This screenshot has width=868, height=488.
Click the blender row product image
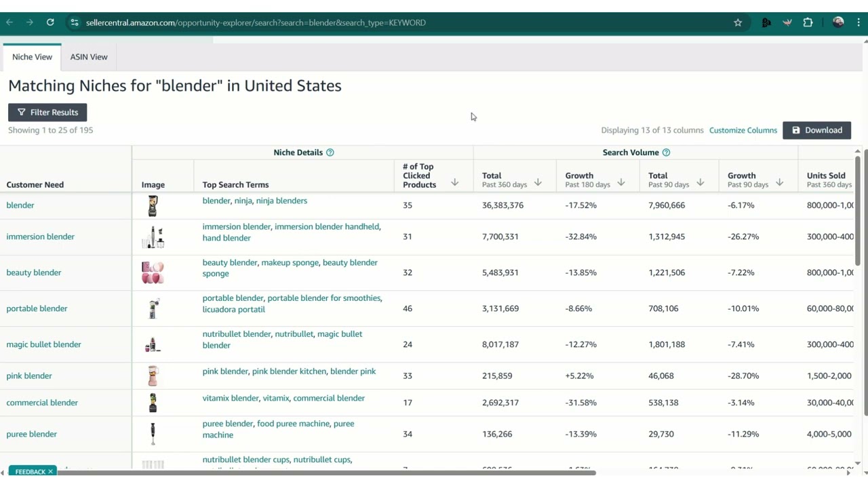tap(153, 205)
